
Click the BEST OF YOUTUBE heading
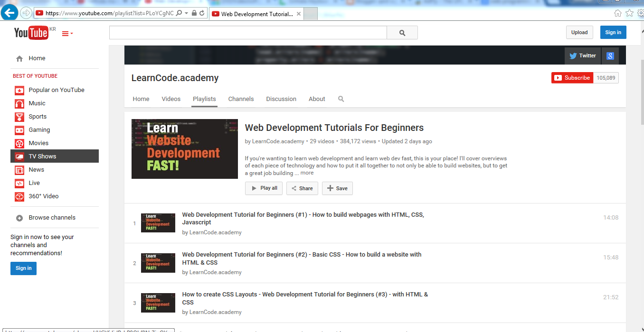35,76
